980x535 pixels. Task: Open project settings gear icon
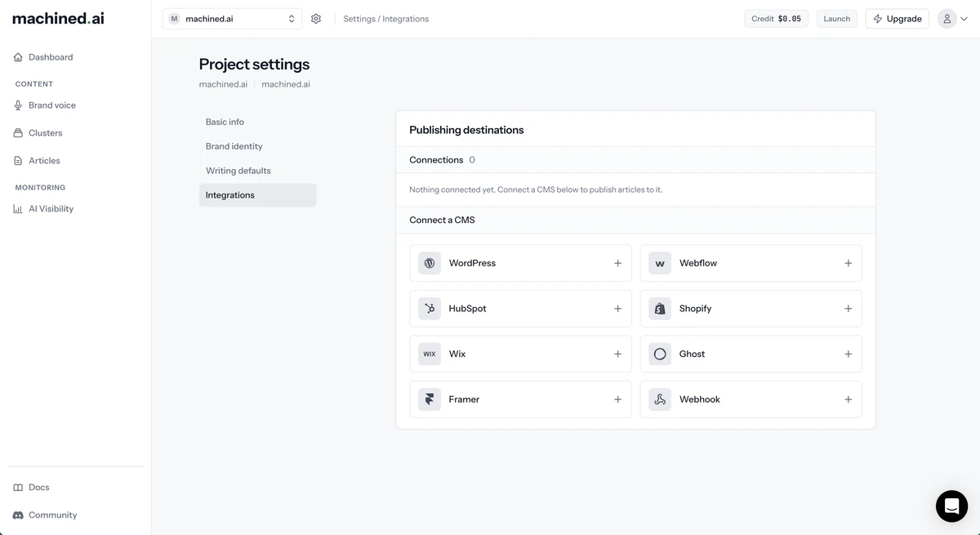[316, 19]
